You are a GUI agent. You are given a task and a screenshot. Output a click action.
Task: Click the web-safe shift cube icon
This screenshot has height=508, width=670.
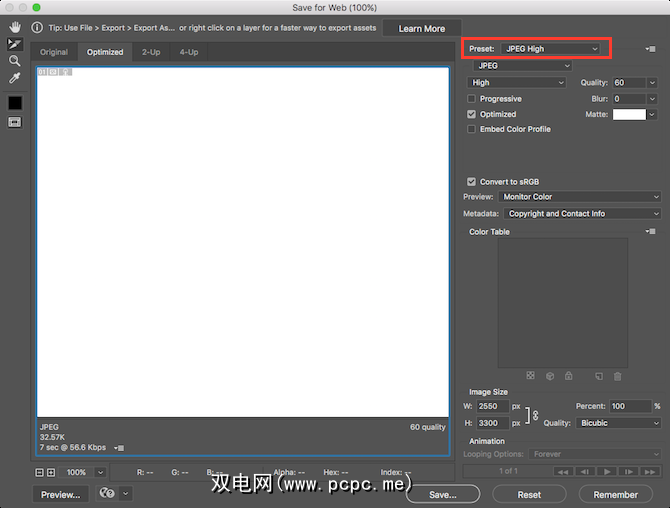pyautogui.click(x=550, y=376)
